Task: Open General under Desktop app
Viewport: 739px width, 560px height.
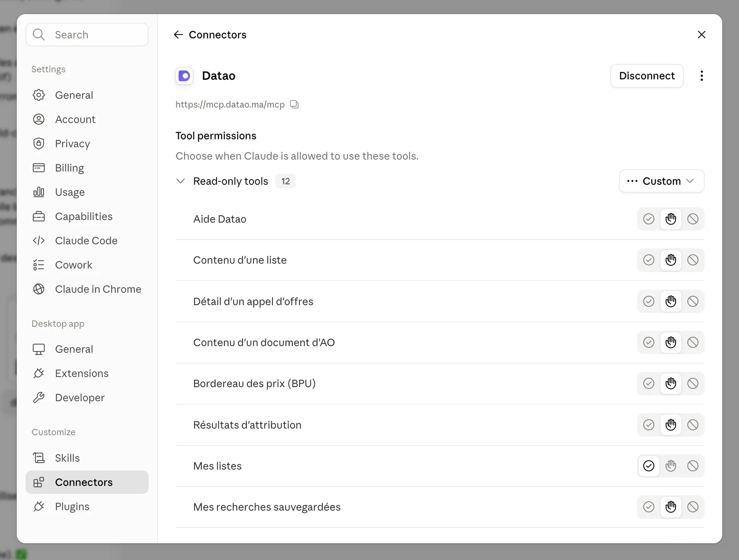Action: [87, 349]
